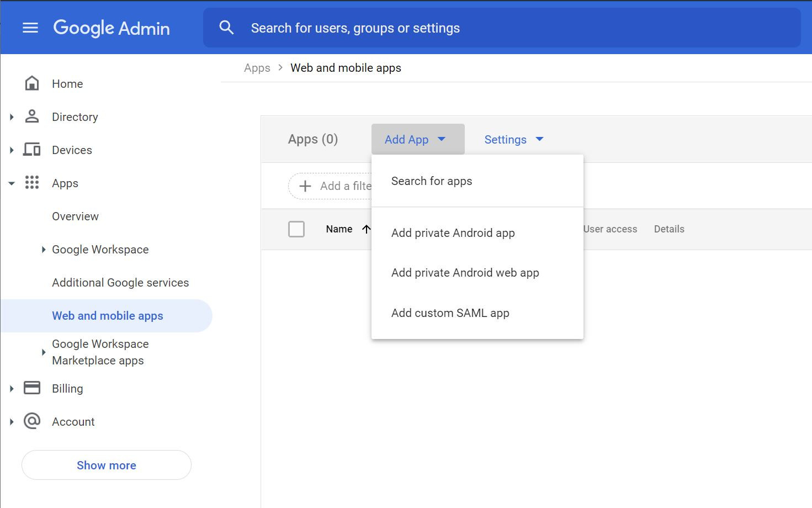Sort by Name column arrow

click(366, 229)
